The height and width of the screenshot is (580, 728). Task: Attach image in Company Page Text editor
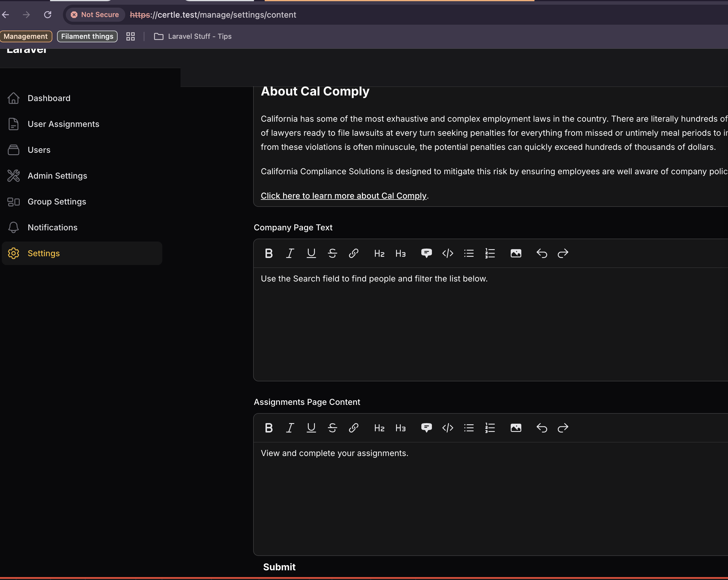click(516, 253)
